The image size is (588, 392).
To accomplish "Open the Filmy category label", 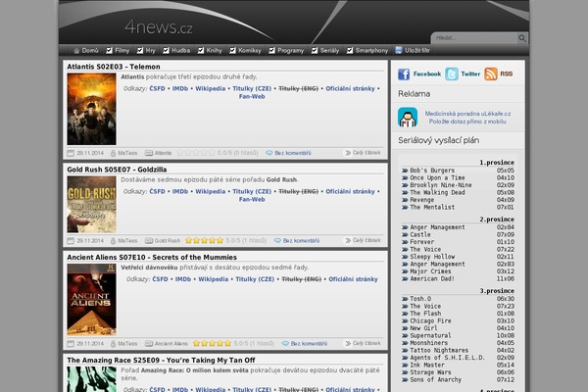I will [122, 51].
